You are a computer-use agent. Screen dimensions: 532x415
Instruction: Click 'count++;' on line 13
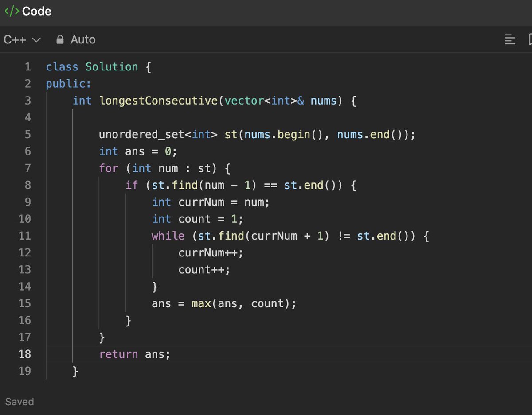click(x=204, y=269)
